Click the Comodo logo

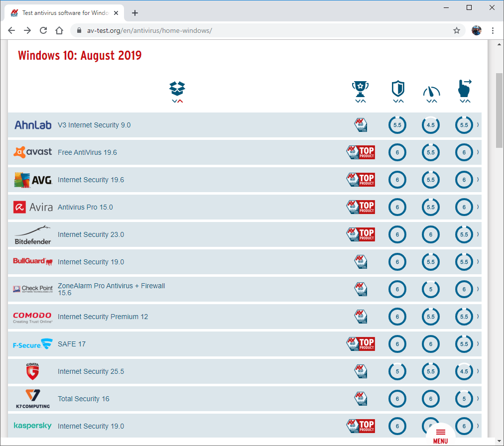tap(32, 318)
